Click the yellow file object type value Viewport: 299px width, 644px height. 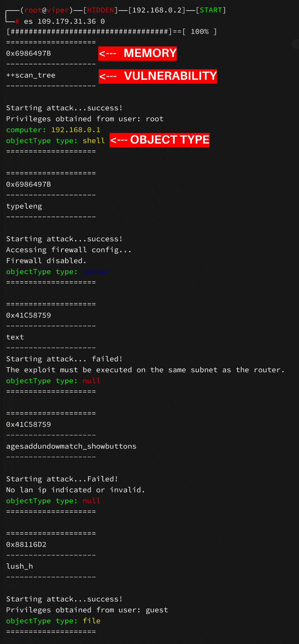pos(91,621)
